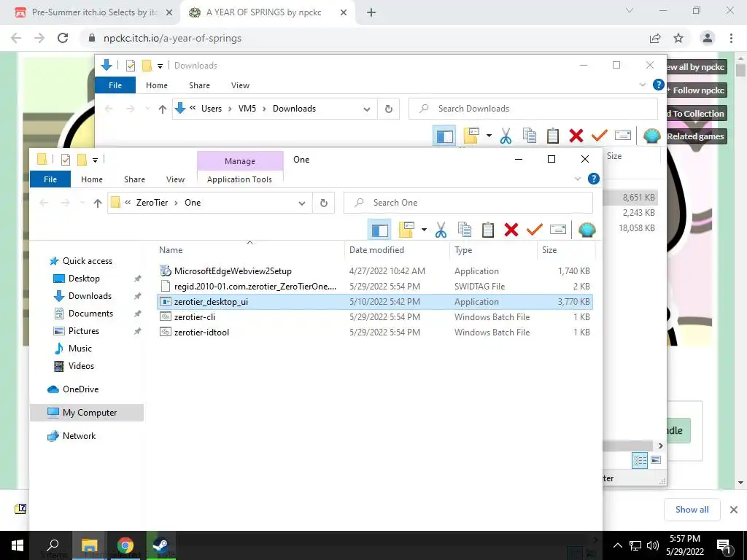747x560 pixels.
Task: Click the red X Delete icon in Downloads window
Action: click(576, 136)
